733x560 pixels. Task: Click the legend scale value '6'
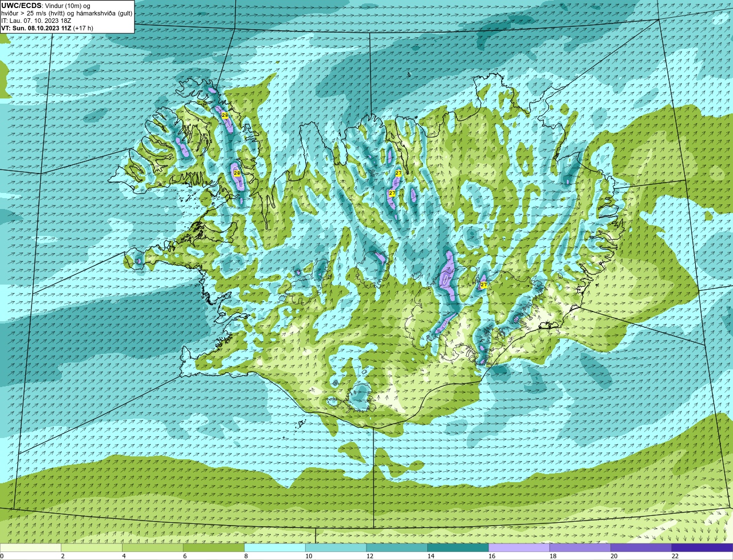pos(185,556)
